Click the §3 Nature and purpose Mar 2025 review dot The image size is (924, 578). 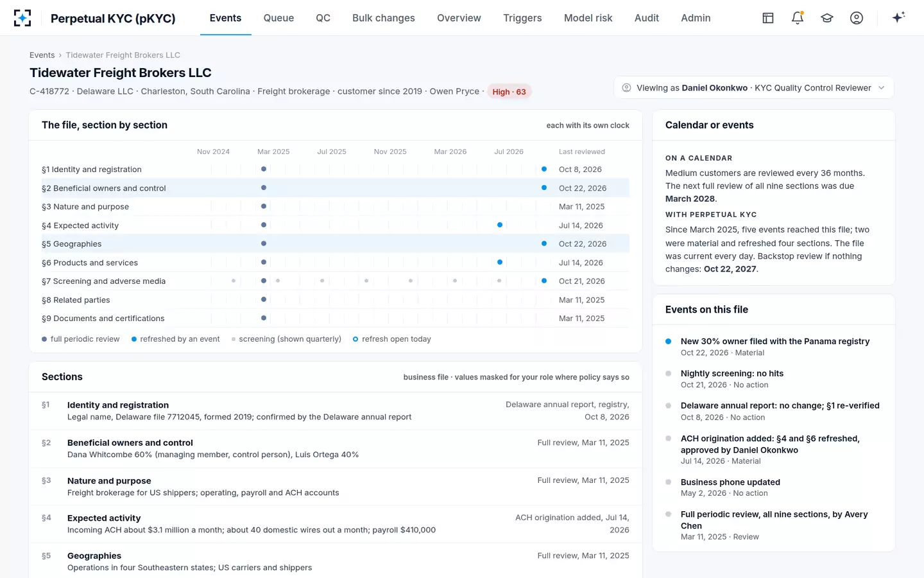pos(264,206)
